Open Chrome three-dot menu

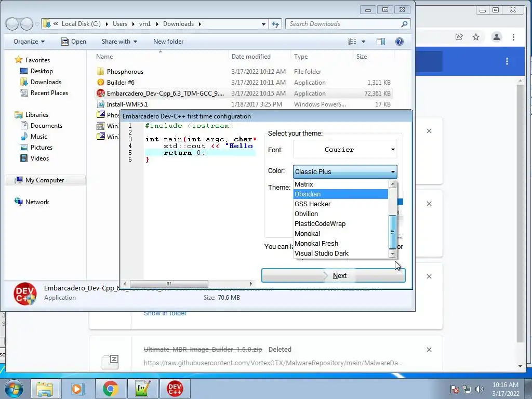click(513, 37)
